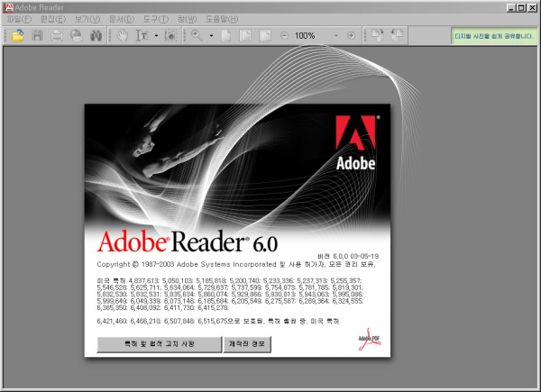Click the Fit Page icon

pos(245,35)
